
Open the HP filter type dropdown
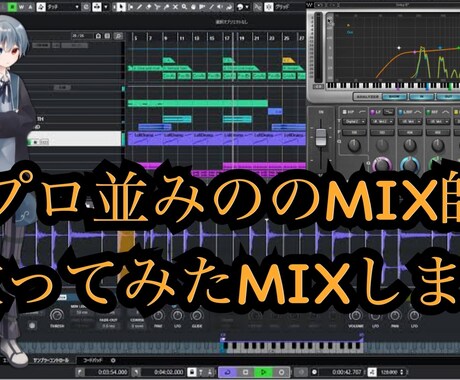pos(354,122)
